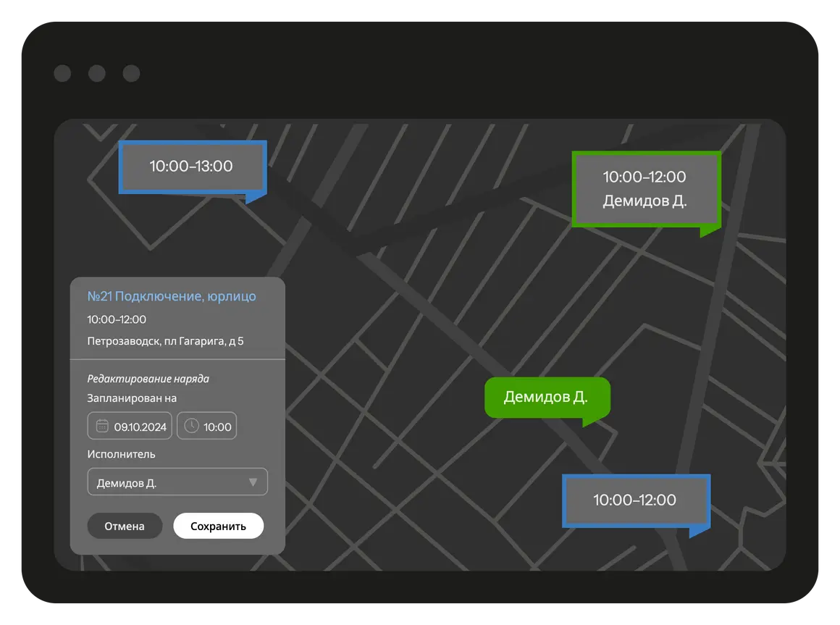Image resolution: width=840 pixels, height=625 pixels.
Task: Click the Редактирование наряда heading
Action: [148, 379]
